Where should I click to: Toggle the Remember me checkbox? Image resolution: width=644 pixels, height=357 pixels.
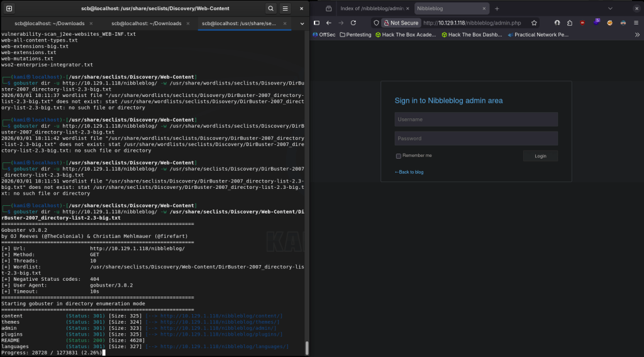[x=398, y=156]
